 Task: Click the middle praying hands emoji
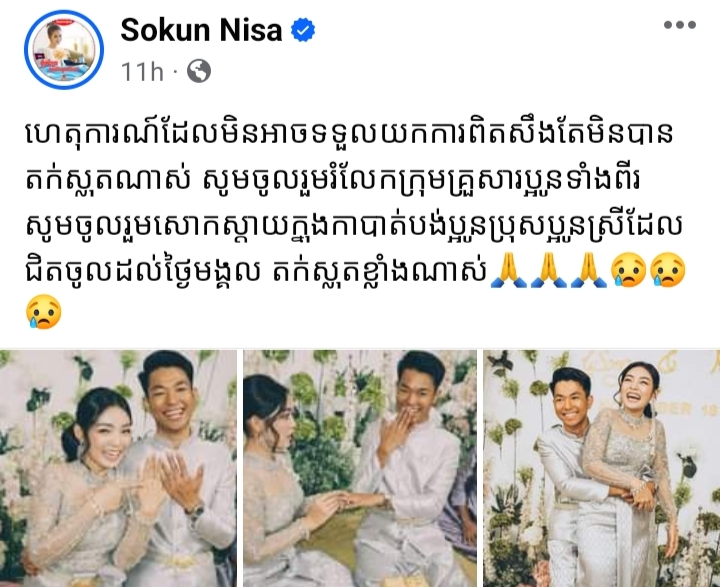click(x=549, y=271)
